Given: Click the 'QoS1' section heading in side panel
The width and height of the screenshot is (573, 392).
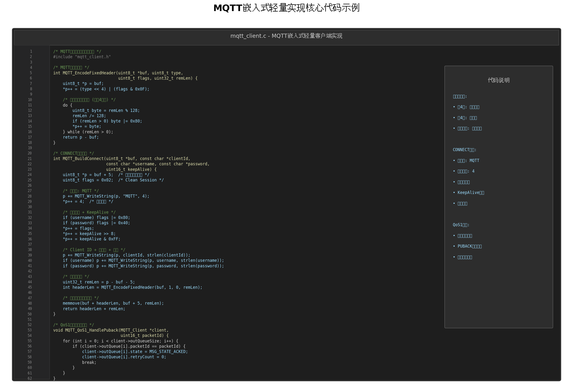Looking at the screenshot, I should (x=461, y=225).
